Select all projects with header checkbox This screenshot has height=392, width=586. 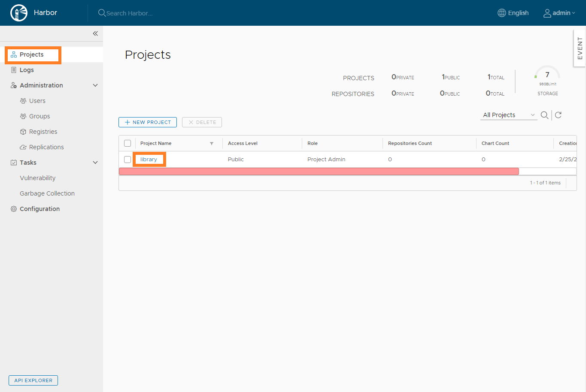coord(128,143)
